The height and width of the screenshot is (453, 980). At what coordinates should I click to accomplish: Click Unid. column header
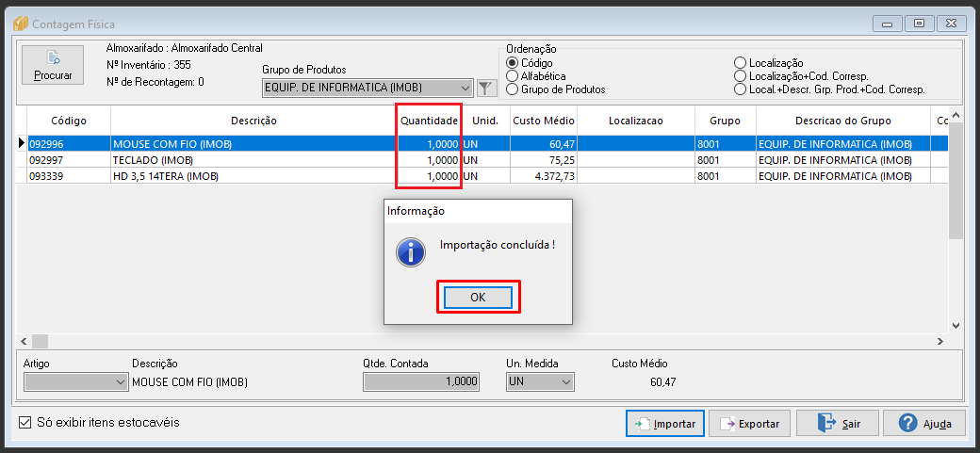coord(485,121)
